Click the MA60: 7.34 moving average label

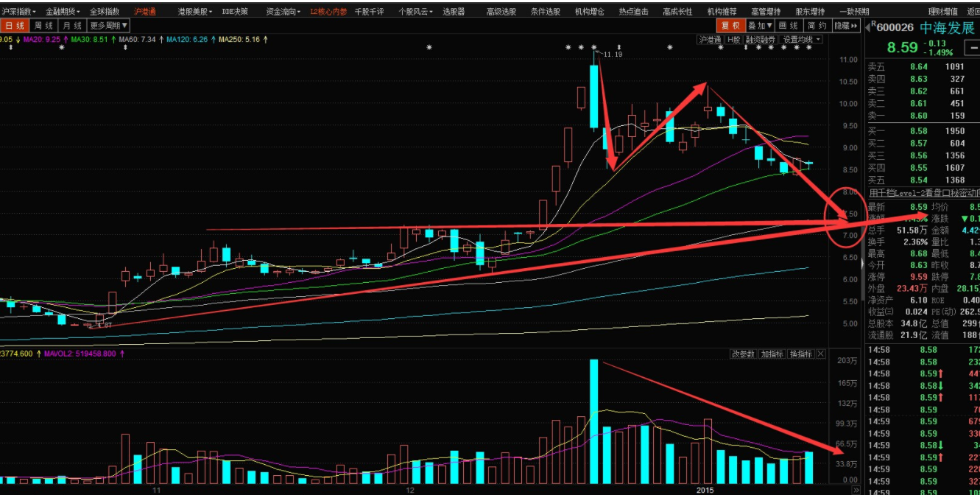[139, 39]
